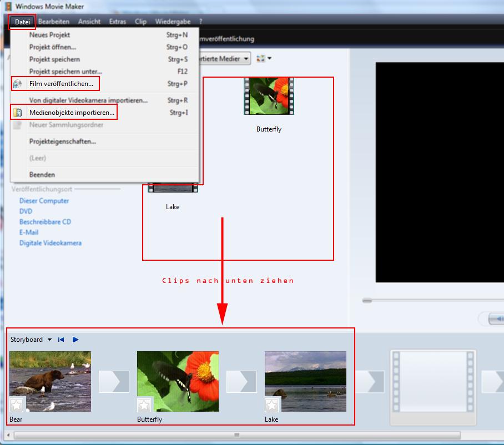Open the thumbnail view options icon

pyautogui.click(x=261, y=58)
